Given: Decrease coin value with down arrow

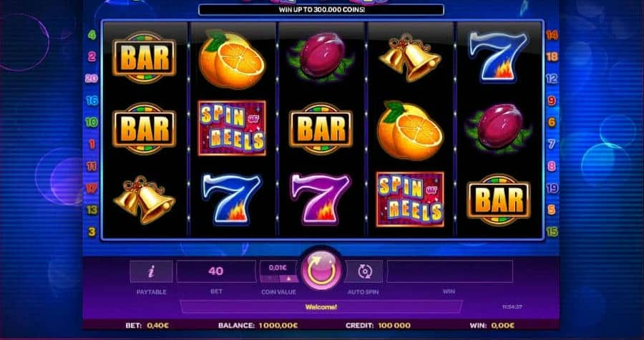Looking at the screenshot, I should tap(270, 278).
